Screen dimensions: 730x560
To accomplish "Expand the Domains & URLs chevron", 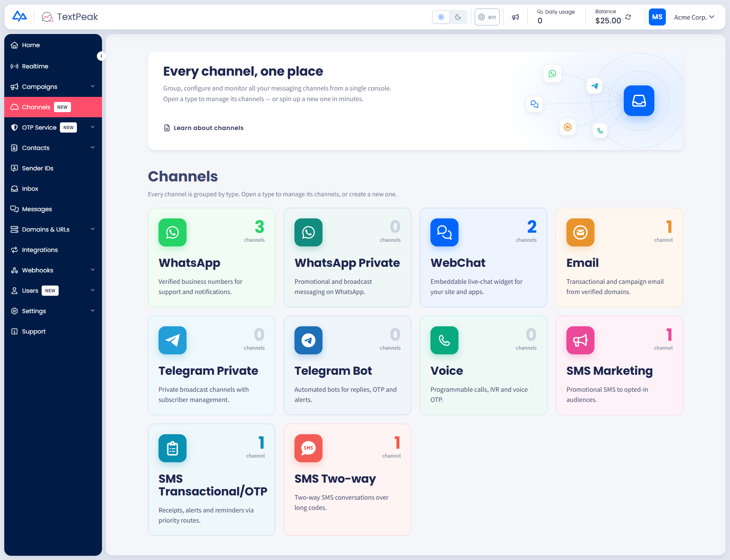I will (x=93, y=229).
